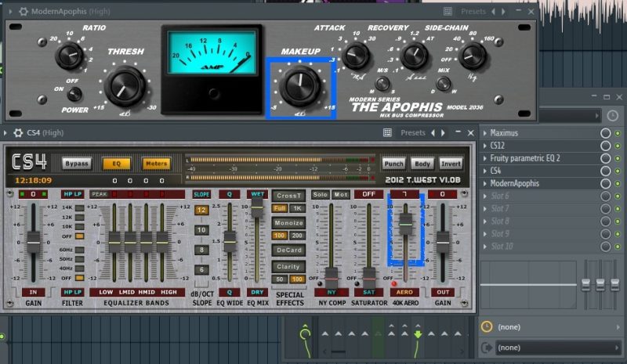Screen dimensions: 627x364
Task: Click the mix level knob for CS12 slot
Action: pyautogui.click(x=605, y=146)
